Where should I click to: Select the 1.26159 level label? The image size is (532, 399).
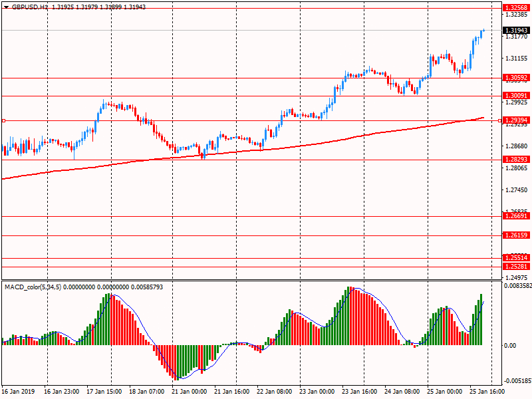517,235
